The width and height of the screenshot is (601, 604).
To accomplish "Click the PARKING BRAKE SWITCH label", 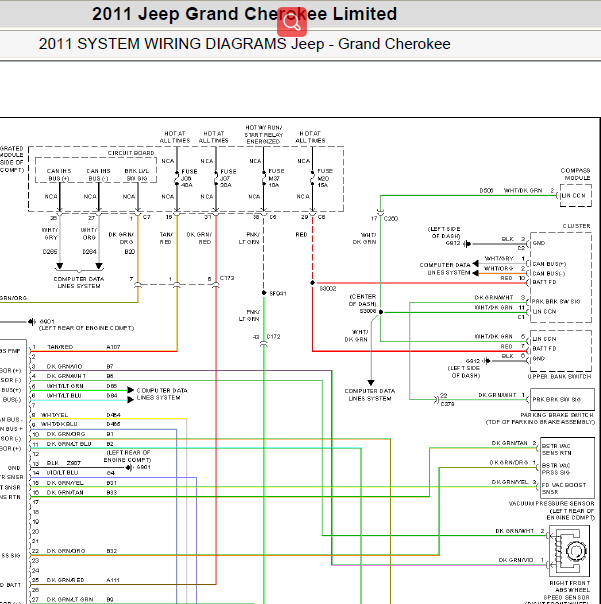I will (557, 415).
